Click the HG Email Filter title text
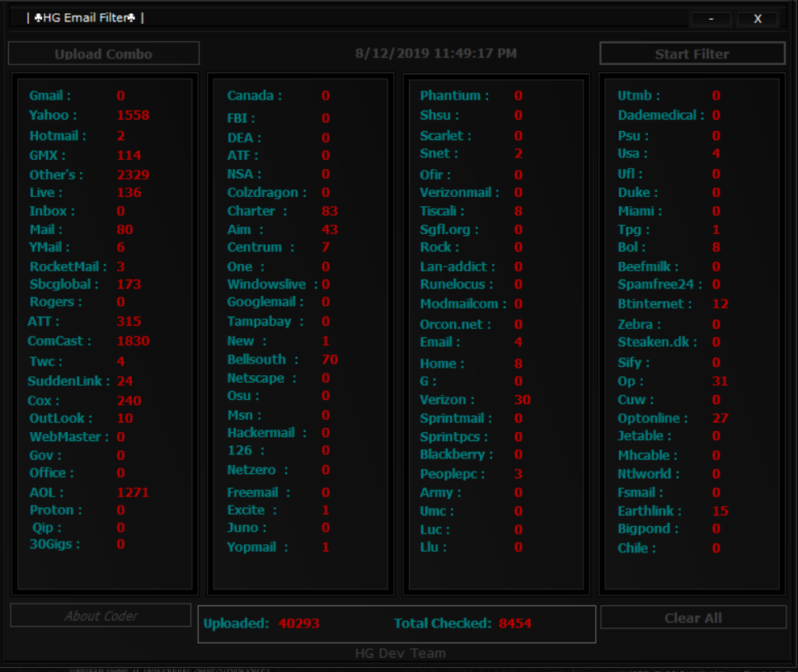Screen dimensions: 798x672 point(85,17)
